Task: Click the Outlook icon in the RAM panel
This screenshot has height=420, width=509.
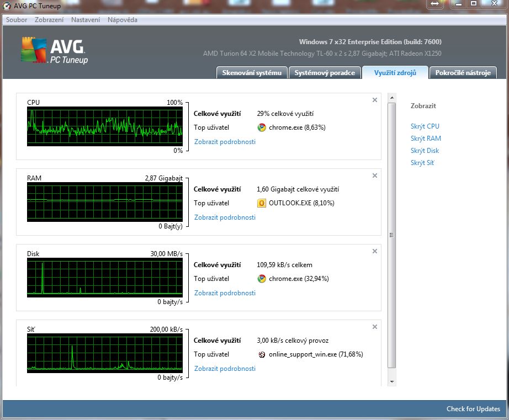Action: coord(262,203)
